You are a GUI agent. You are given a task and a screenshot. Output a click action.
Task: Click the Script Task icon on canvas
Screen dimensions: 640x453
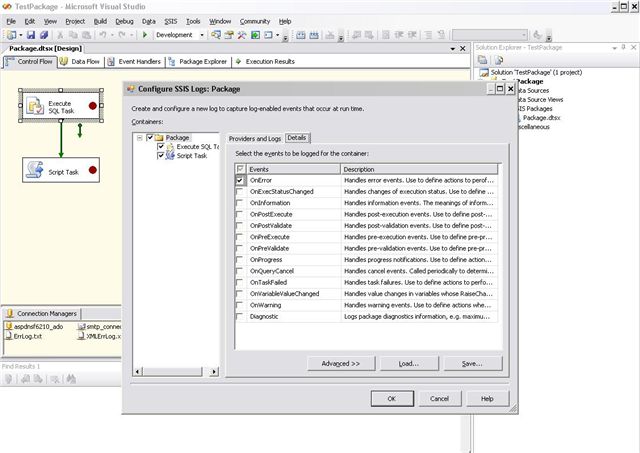click(x=35, y=171)
